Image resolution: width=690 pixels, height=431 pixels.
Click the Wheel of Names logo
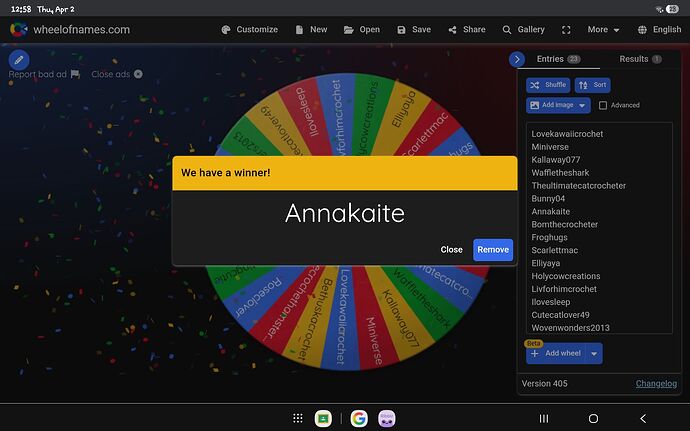click(x=19, y=30)
